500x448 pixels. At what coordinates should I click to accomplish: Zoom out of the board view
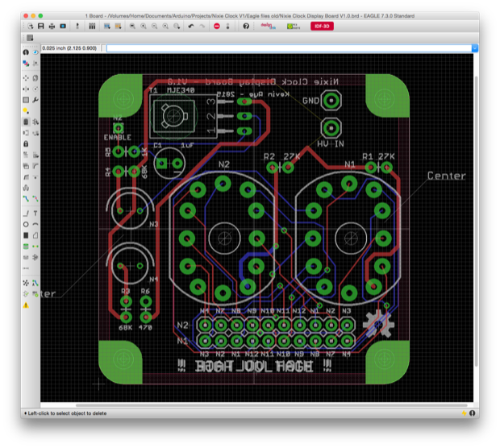[154, 26]
